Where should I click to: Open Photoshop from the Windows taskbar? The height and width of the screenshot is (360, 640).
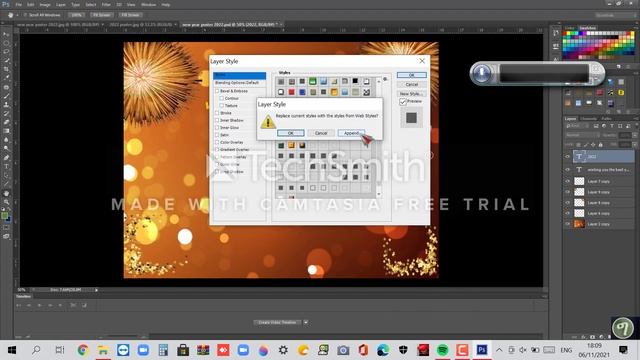coord(482,350)
